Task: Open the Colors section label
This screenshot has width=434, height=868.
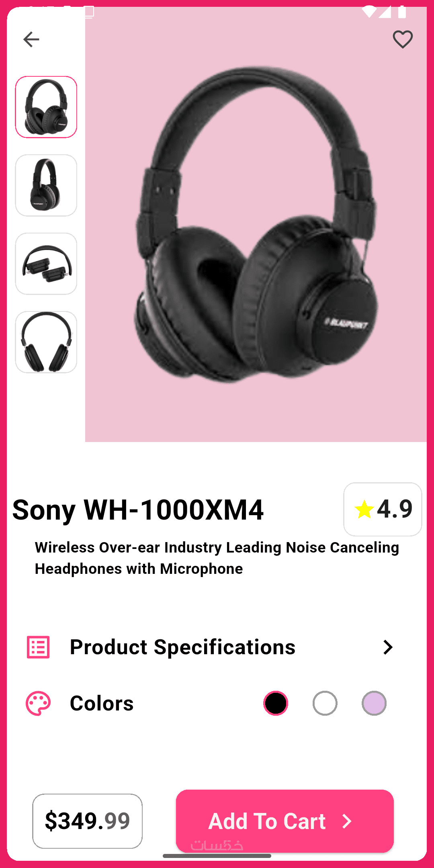Action: (102, 703)
